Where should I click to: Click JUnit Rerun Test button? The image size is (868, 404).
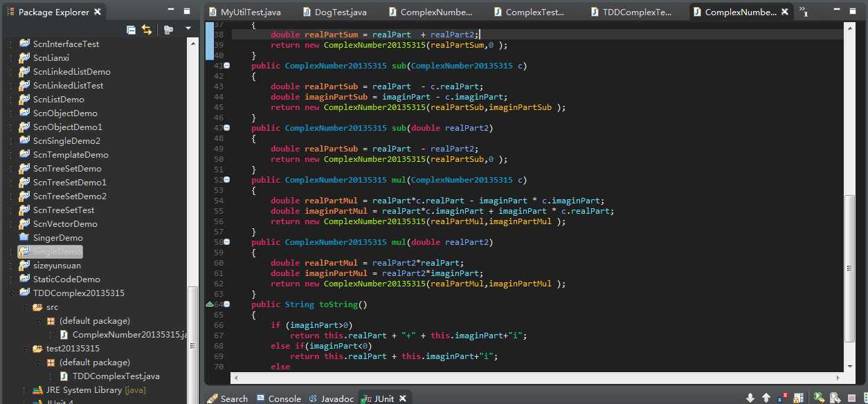coord(819,398)
